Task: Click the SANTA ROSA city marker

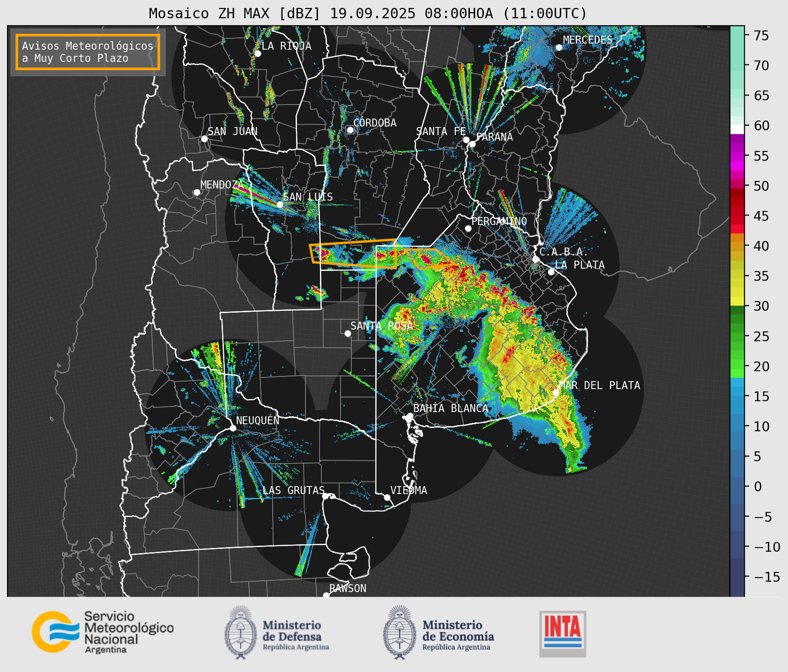Action: tap(348, 333)
